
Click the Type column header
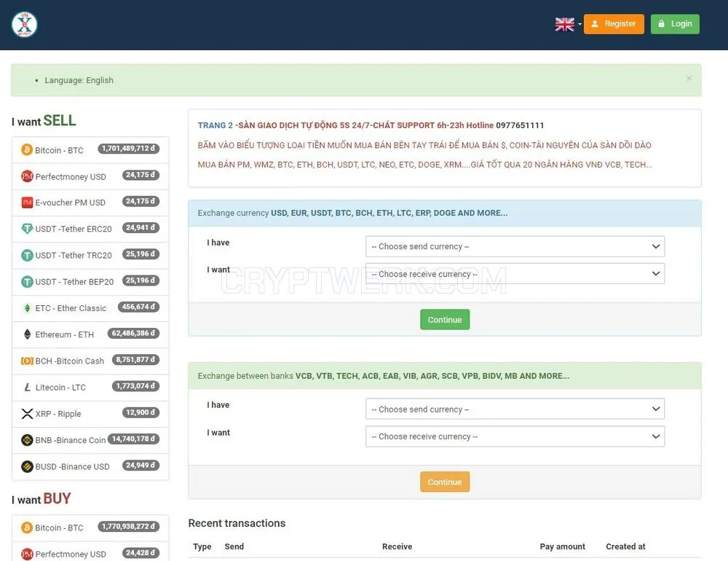(x=202, y=546)
